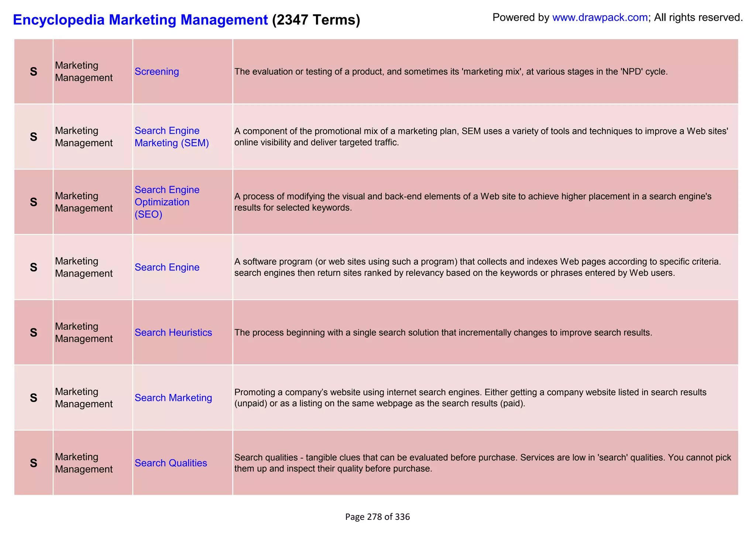The width and height of the screenshot is (756, 535).
Task: Open the www.drawpack.com link
Action: (x=600, y=17)
